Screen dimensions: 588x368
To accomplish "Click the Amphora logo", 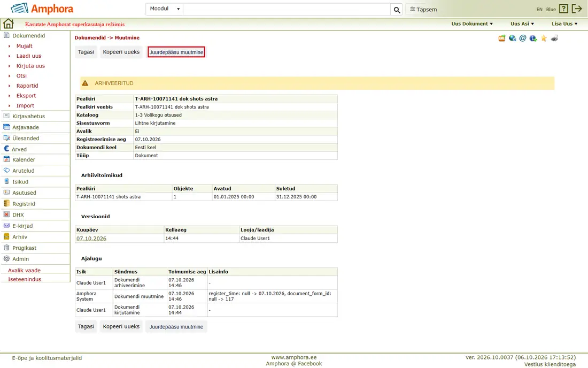I will click(42, 9).
